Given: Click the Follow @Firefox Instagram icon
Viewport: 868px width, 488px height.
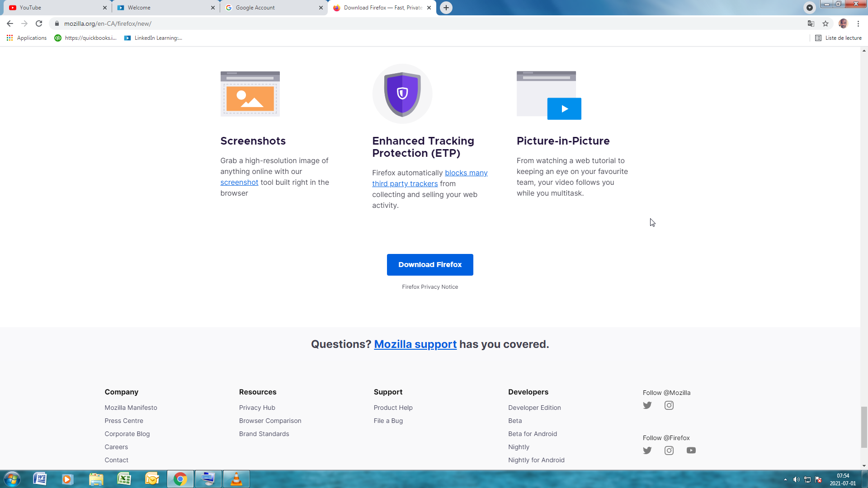Looking at the screenshot, I should 669,450.
